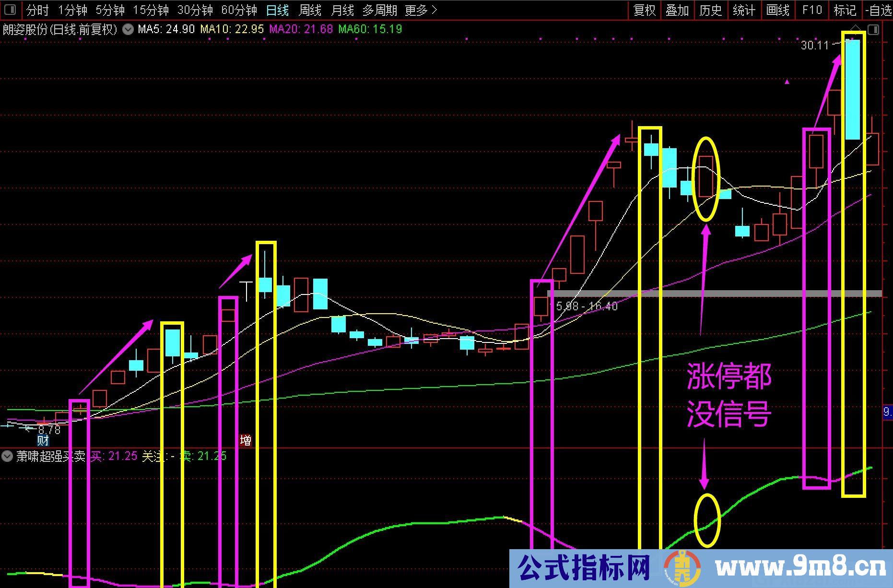
Task: Switch to the 分时 view
Action: click(37, 10)
